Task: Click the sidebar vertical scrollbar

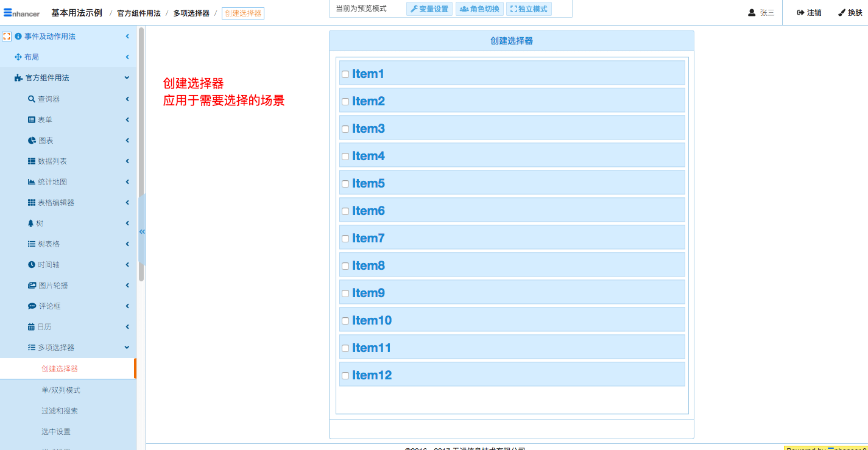Action: click(x=141, y=152)
